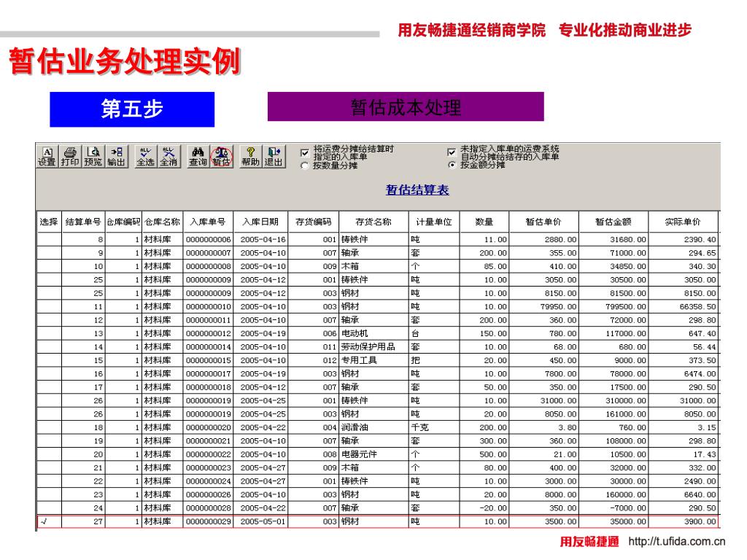The height and width of the screenshot is (560, 747).
Task: Open 帮助 help
Action: (251, 156)
